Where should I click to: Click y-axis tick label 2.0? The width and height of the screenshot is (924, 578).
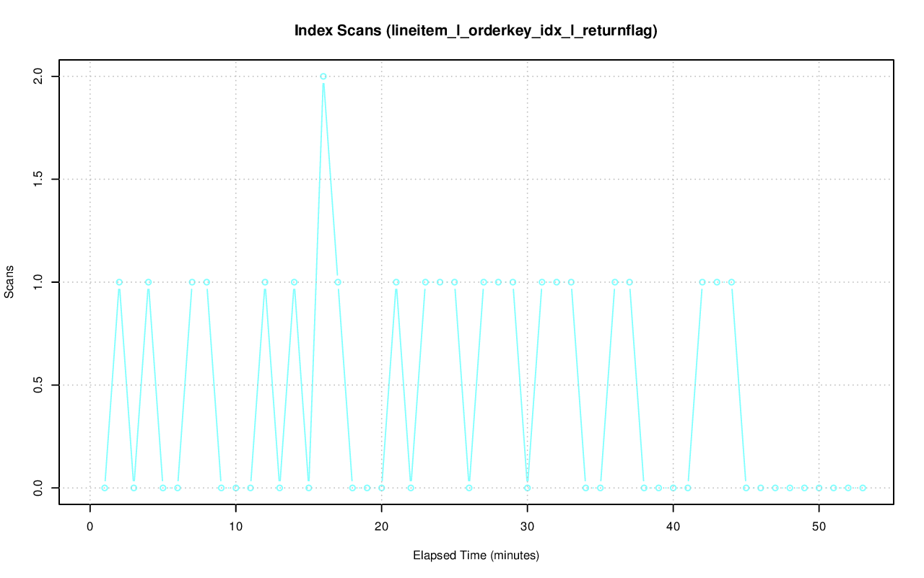[x=38, y=76]
